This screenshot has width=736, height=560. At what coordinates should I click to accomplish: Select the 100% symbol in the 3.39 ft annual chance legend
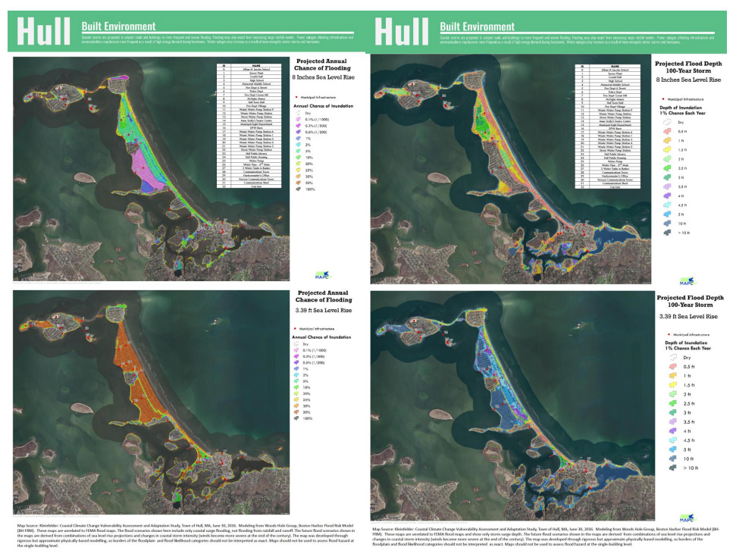[298, 418]
